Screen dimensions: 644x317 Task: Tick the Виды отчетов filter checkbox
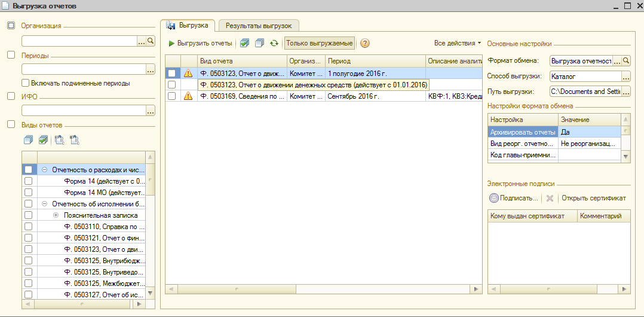pos(11,124)
